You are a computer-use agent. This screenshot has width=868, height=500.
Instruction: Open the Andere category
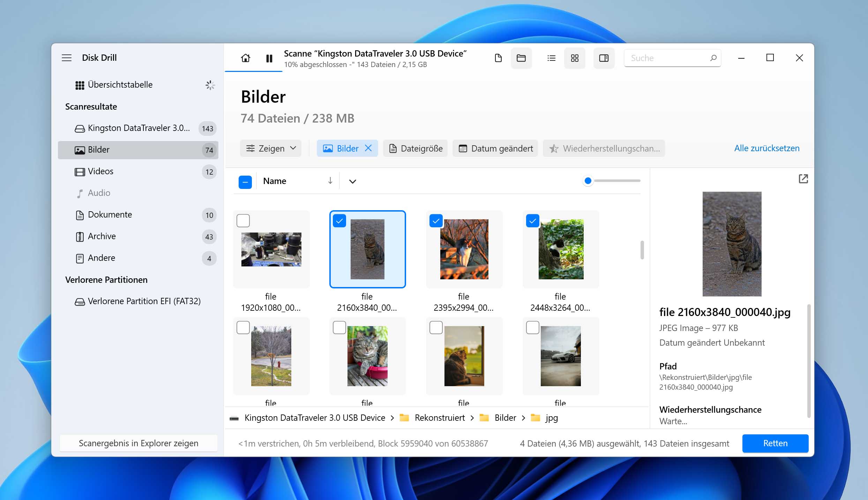pos(138,258)
